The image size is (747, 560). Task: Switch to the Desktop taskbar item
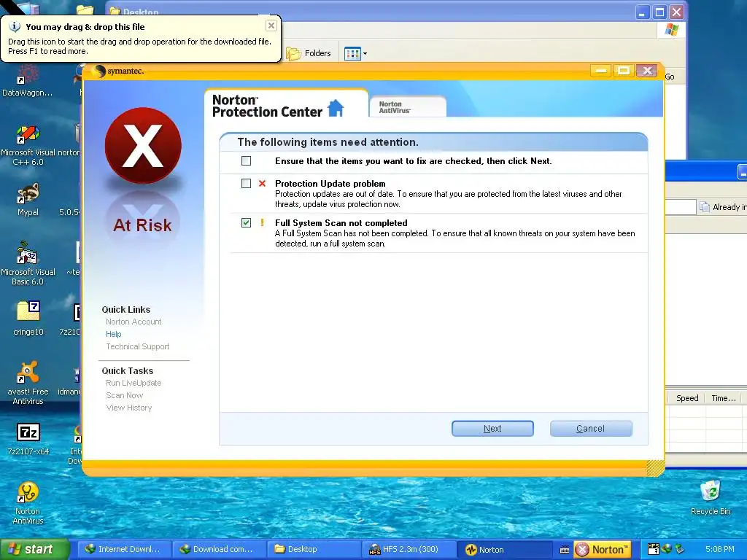coord(313,549)
